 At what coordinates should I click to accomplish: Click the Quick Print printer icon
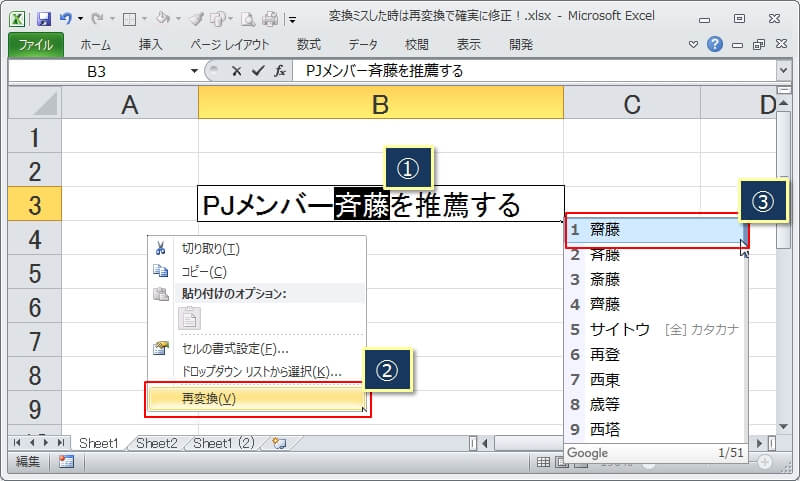(x=270, y=19)
